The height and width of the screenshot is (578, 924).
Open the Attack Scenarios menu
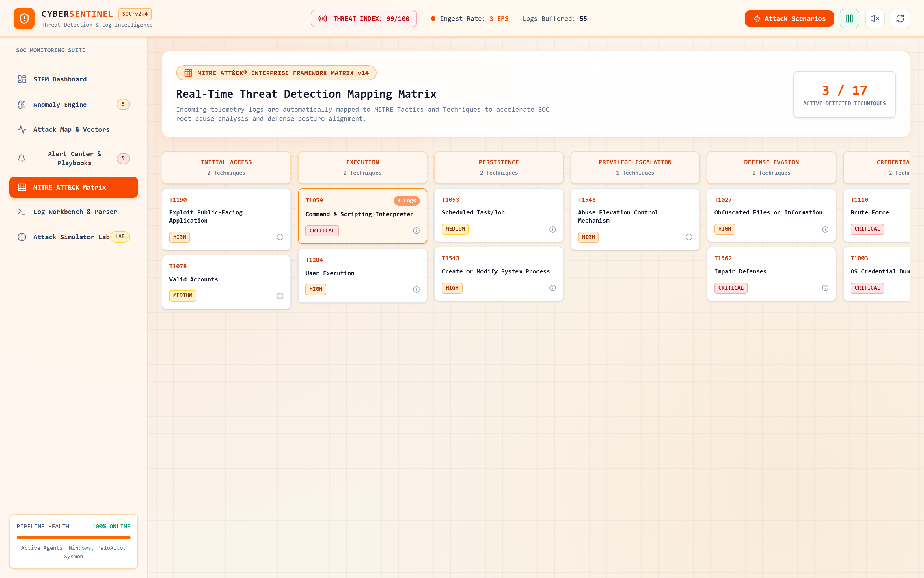pyautogui.click(x=789, y=18)
